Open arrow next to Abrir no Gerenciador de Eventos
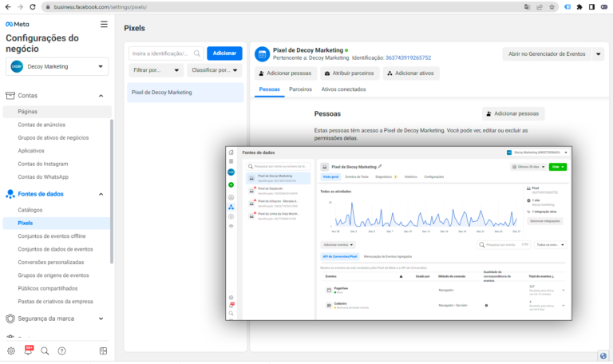613x364 pixels. coord(598,54)
